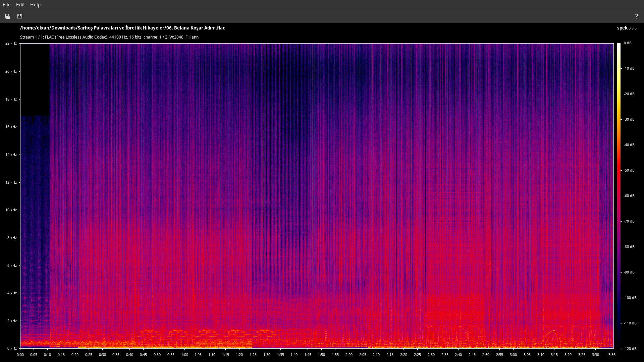Click the spek 0.8.5 version label
The height and width of the screenshot is (362, 644).
click(x=627, y=28)
